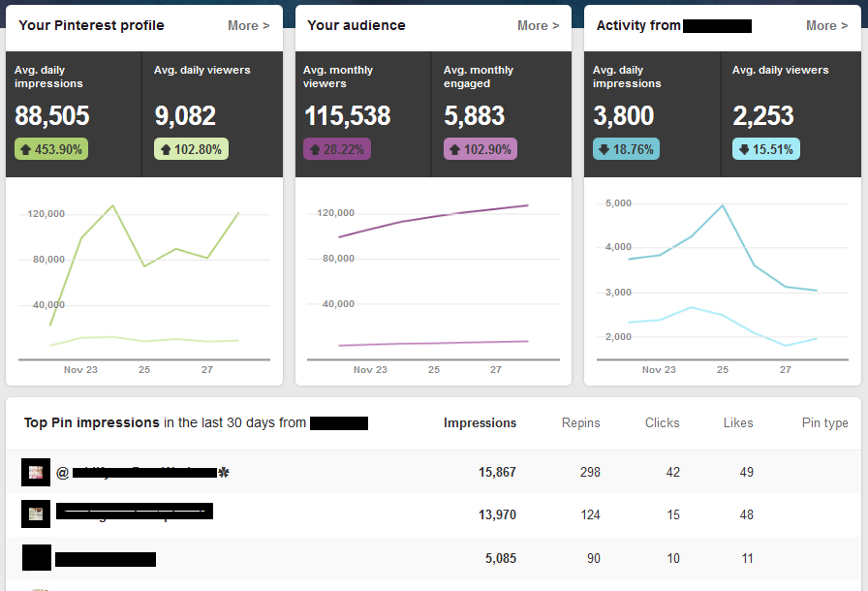Image resolution: width=868 pixels, height=591 pixels.
Task: Click the Nov 25 peak on the teal activity chart
Action: click(x=723, y=205)
